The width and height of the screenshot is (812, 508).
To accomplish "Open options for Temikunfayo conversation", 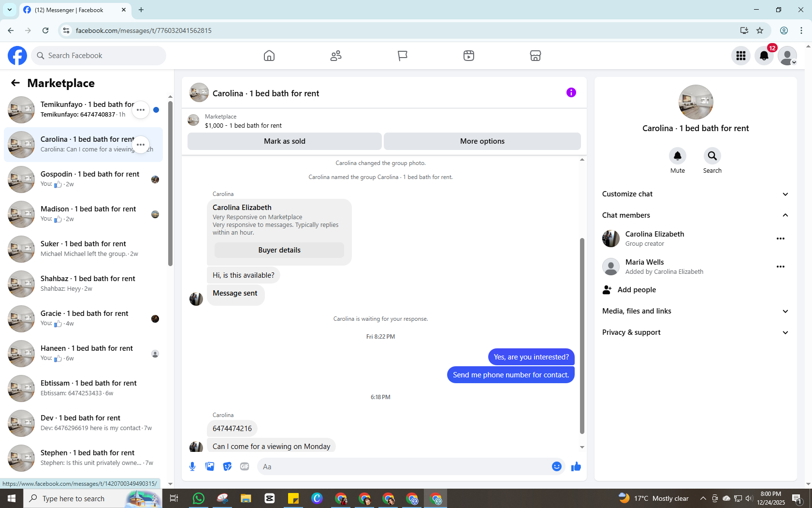I will coord(141,110).
